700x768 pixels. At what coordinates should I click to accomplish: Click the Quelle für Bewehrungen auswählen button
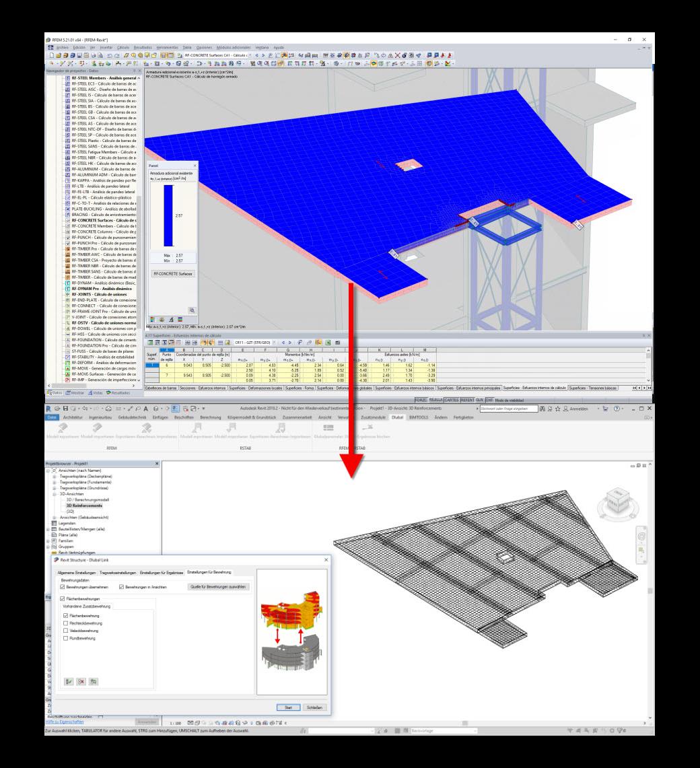point(218,588)
